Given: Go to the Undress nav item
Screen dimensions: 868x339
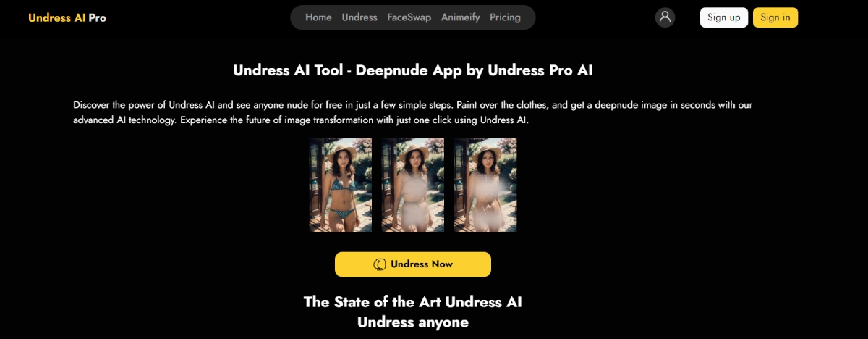Looking at the screenshot, I should pyautogui.click(x=359, y=17).
